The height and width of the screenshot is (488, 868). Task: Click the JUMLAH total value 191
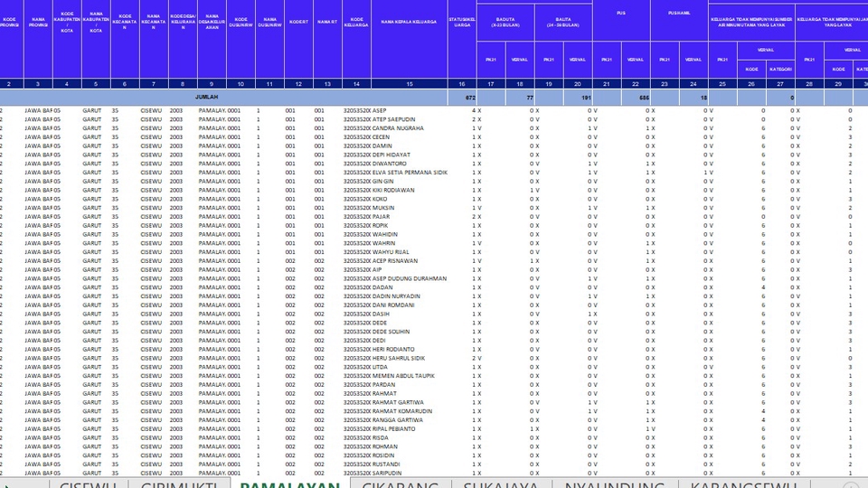(x=586, y=98)
